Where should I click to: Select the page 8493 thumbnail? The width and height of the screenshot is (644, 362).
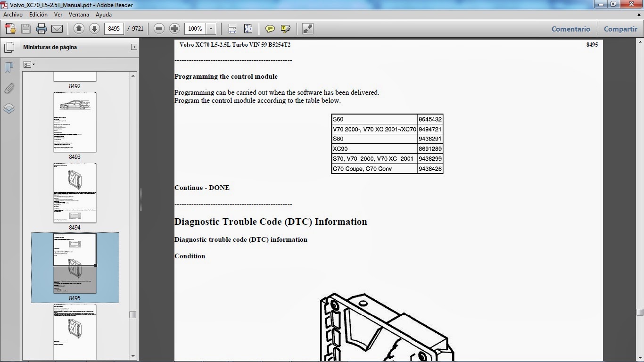75,122
